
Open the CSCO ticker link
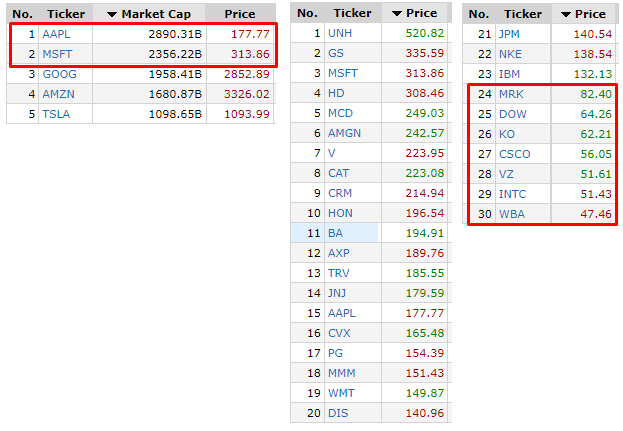pyautogui.click(x=515, y=154)
